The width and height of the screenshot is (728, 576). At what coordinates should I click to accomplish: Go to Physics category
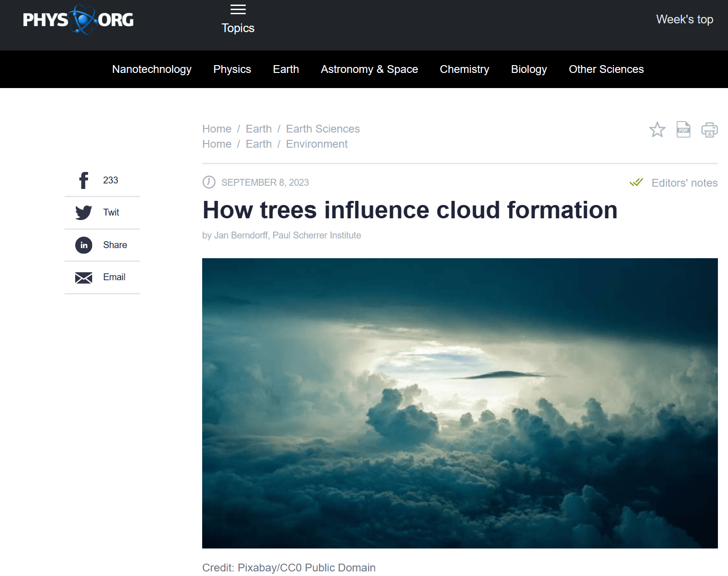coord(232,69)
